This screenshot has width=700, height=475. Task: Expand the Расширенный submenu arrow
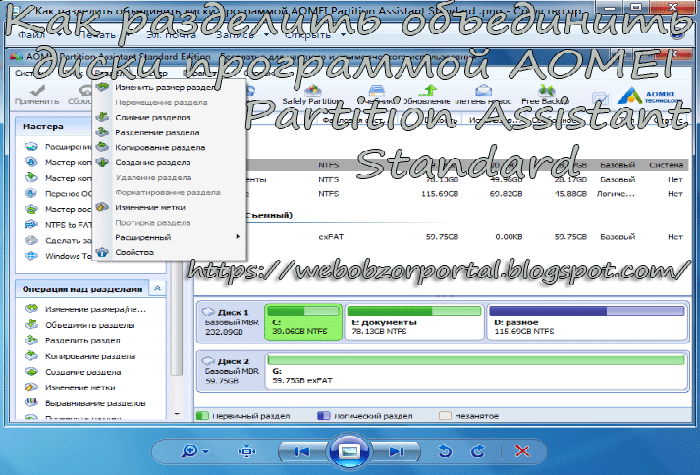click(238, 237)
